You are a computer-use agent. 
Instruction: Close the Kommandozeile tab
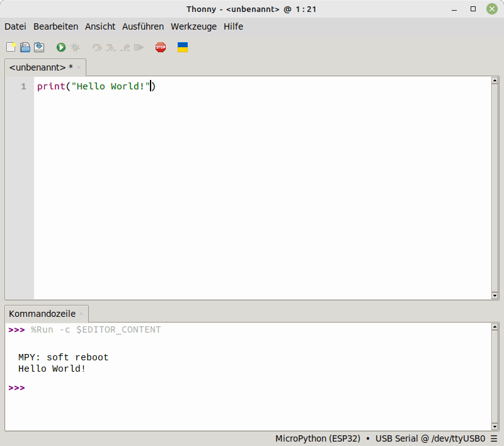pyautogui.click(x=81, y=314)
